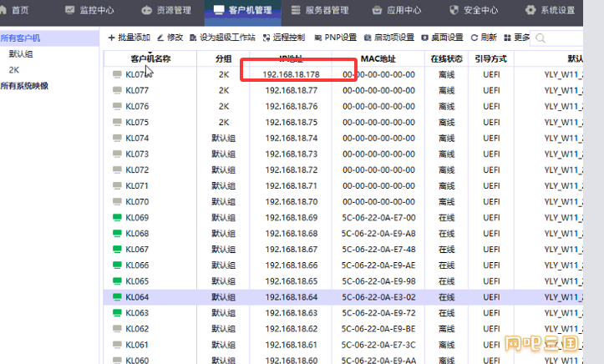Select IP 192.168.18.178 cell
This screenshot has height=364, width=604.
(x=292, y=74)
